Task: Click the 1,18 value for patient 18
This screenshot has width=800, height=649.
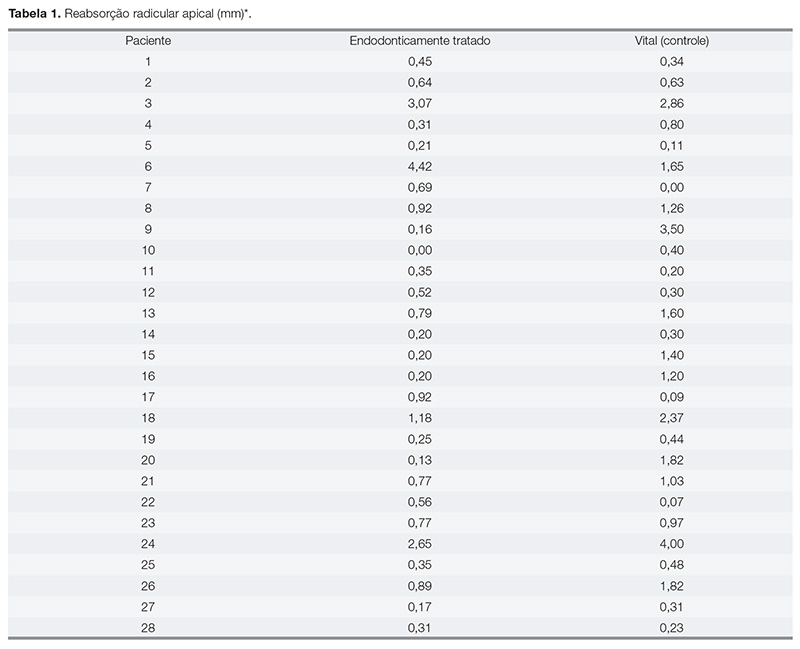Action: click(419, 418)
